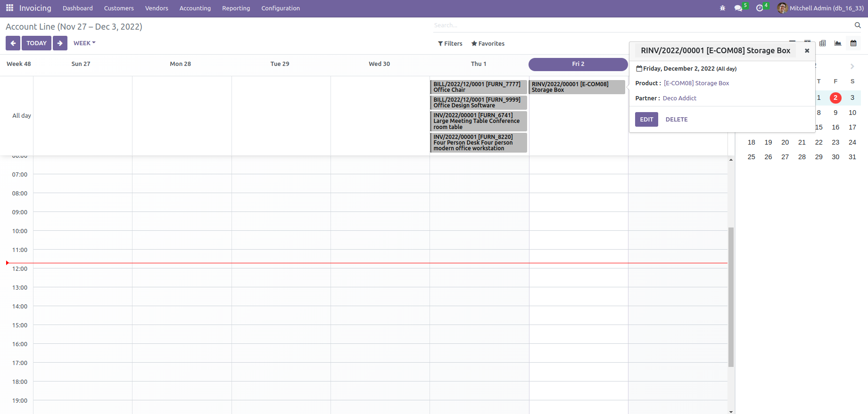The width and height of the screenshot is (868, 414).
Task: Open the Accounting menu
Action: pyautogui.click(x=195, y=8)
